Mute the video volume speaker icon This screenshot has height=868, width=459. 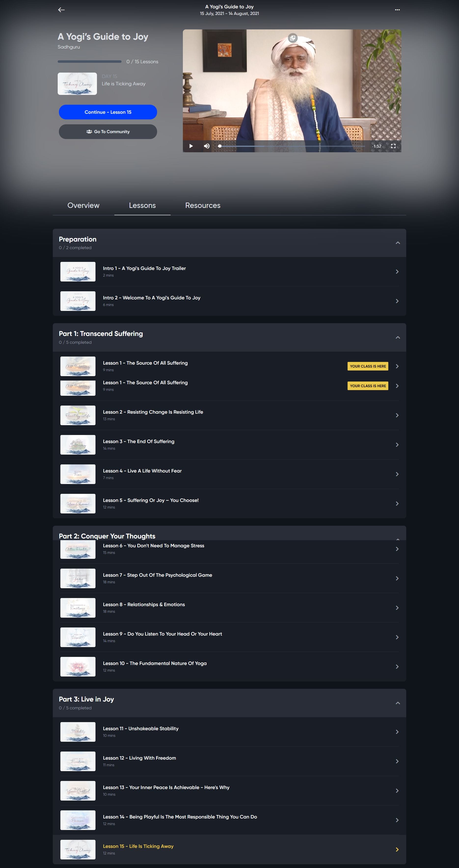point(206,146)
